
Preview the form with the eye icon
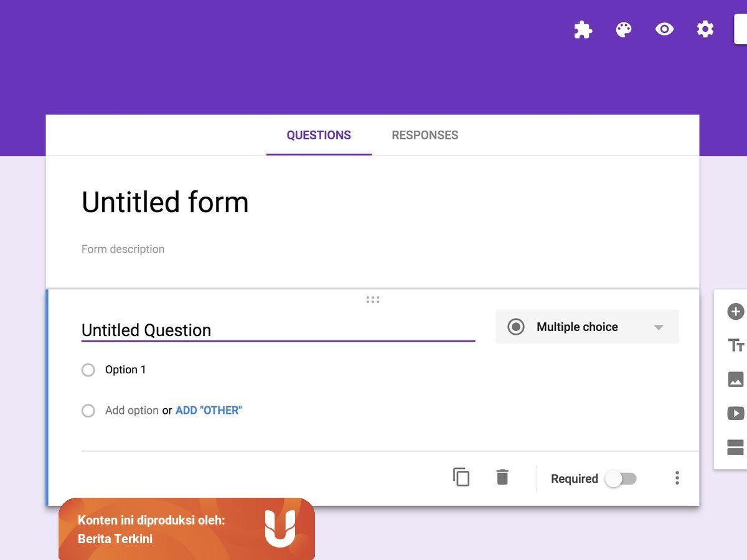click(x=664, y=29)
